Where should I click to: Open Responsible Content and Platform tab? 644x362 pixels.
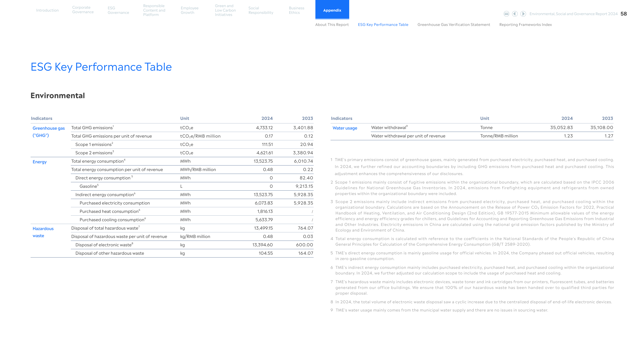(154, 10)
